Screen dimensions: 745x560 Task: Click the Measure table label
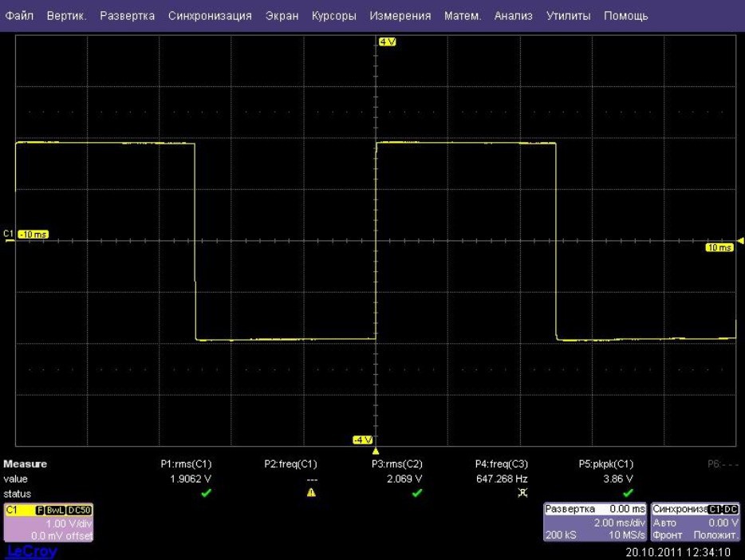point(26,464)
